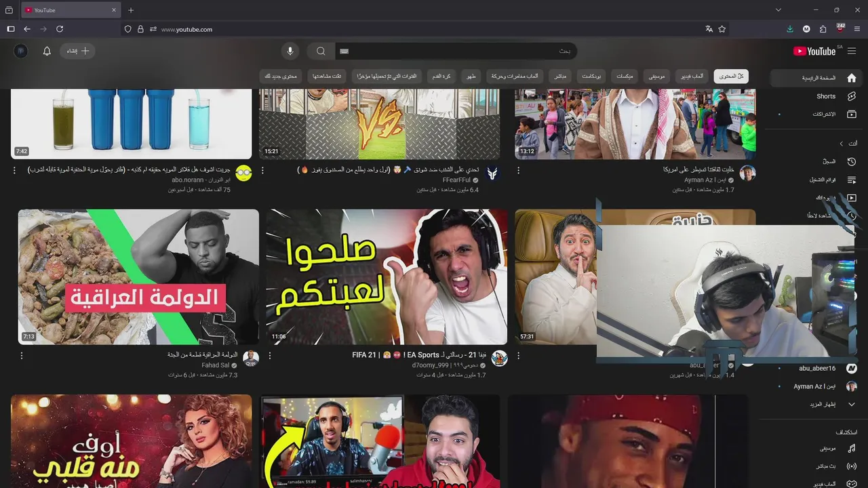868x488 pixels.
Task: Open browser application menu (three lines)
Action: click(857, 29)
